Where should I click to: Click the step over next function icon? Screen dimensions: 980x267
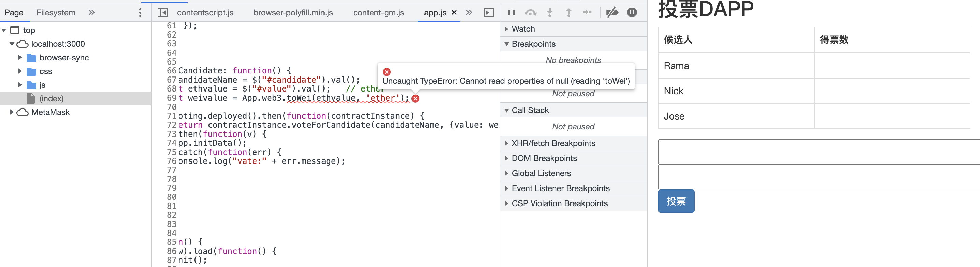[530, 13]
